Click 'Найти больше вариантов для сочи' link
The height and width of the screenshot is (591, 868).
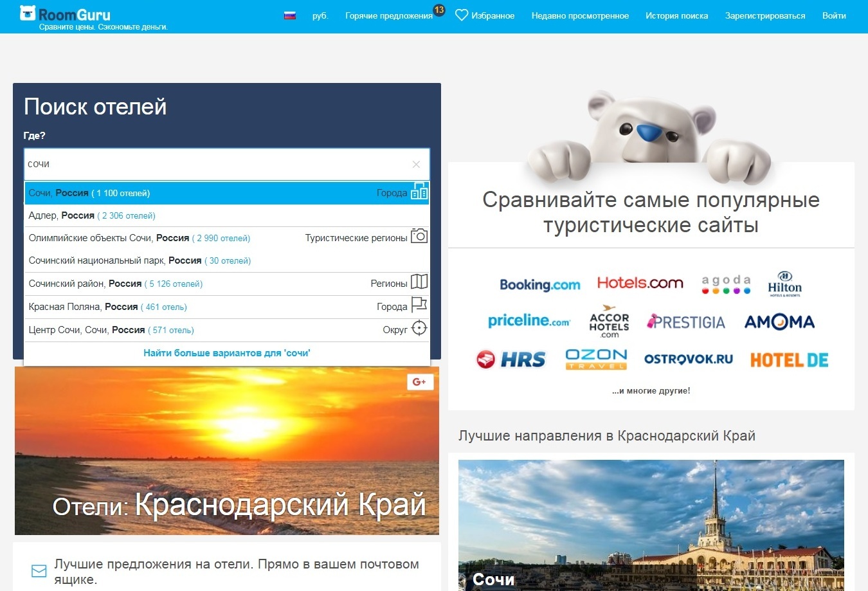click(x=227, y=353)
